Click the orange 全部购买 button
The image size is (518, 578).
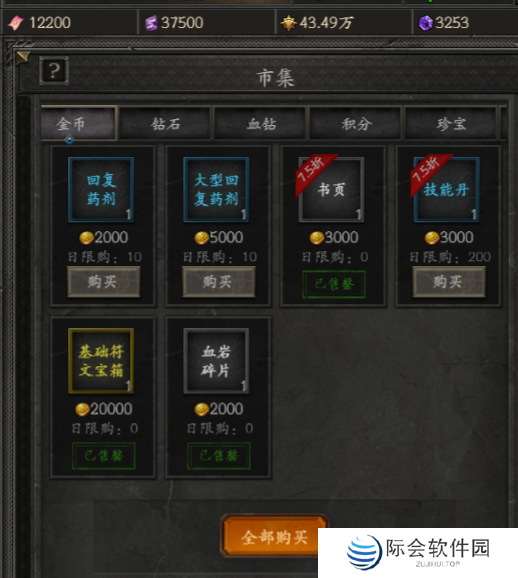click(275, 537)
